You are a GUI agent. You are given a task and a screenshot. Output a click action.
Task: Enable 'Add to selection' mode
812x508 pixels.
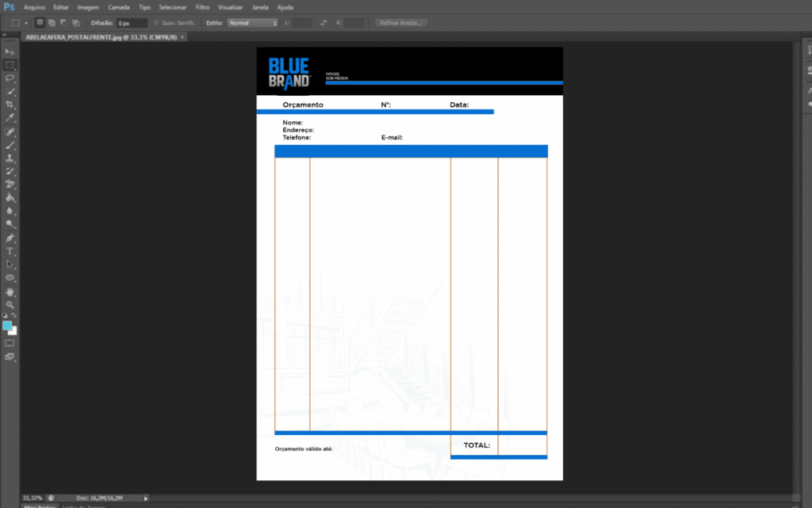pos(52,23)
